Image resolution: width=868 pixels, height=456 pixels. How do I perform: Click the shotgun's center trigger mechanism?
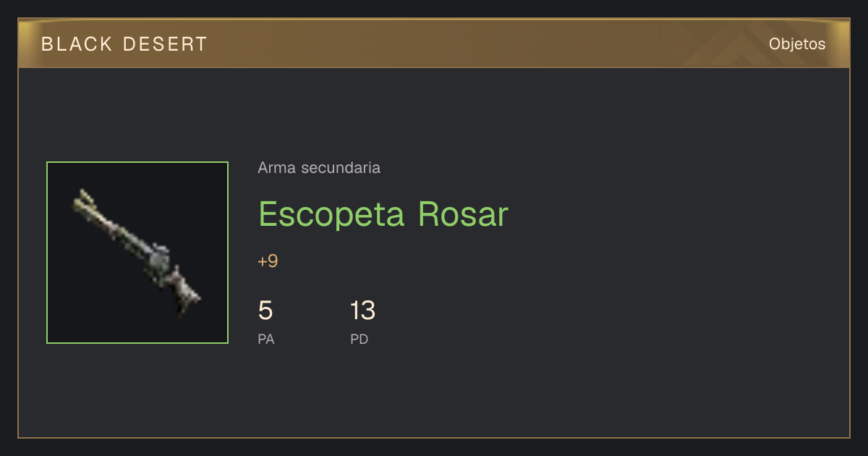(159, 261)
